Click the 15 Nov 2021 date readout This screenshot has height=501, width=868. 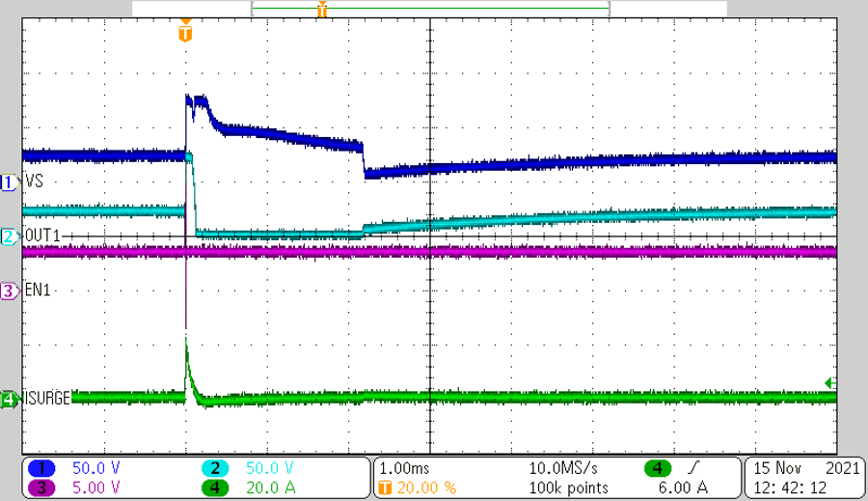[806, 468]
